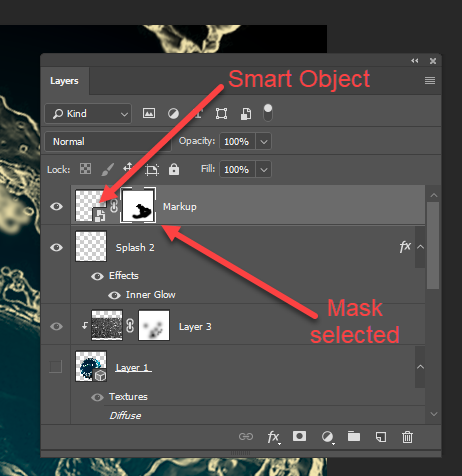Toggle Inner Glow effect visibility
Viewport: 462px width, 476px height.
pyautogui.click(x=114, y=295)
